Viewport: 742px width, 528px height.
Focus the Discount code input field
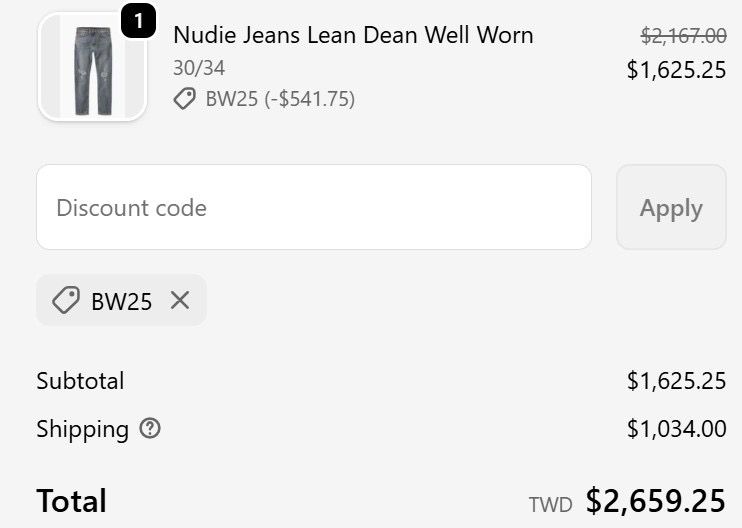[x=314, y=208]
